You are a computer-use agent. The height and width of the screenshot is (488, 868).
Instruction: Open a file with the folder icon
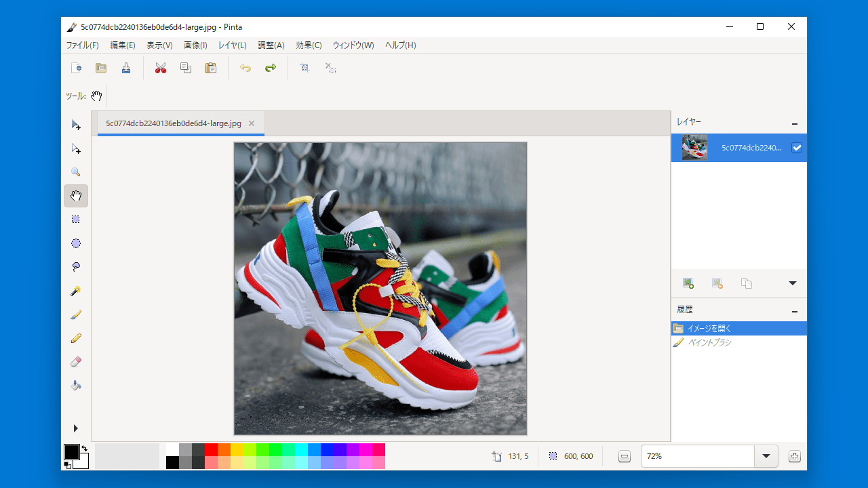point(101,68)
